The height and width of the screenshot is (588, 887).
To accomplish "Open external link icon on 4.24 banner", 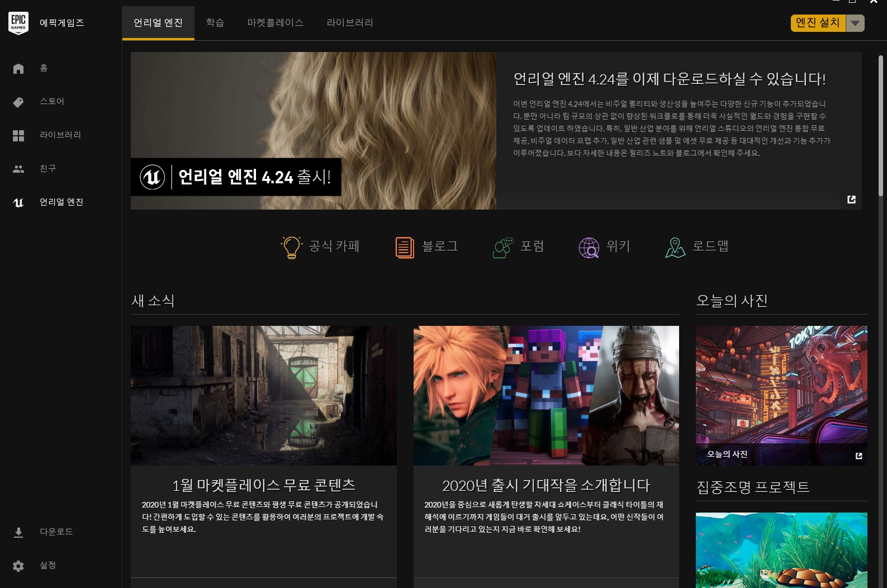I will point(851,200).
